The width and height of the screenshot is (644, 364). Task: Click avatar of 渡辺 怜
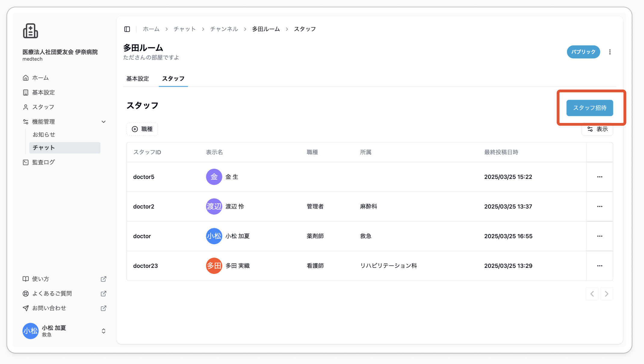tap(214, 206)
